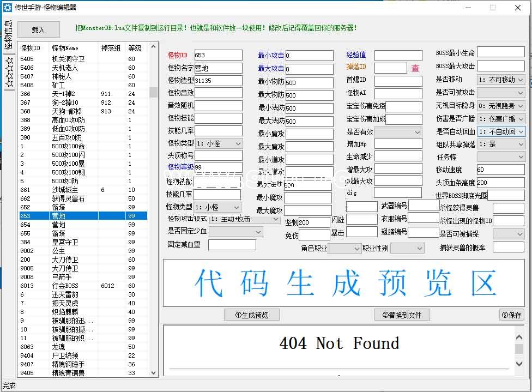This screenshot has width=532, height=392.
Task: Click the 载入 load button
Action: coord(38,29)
